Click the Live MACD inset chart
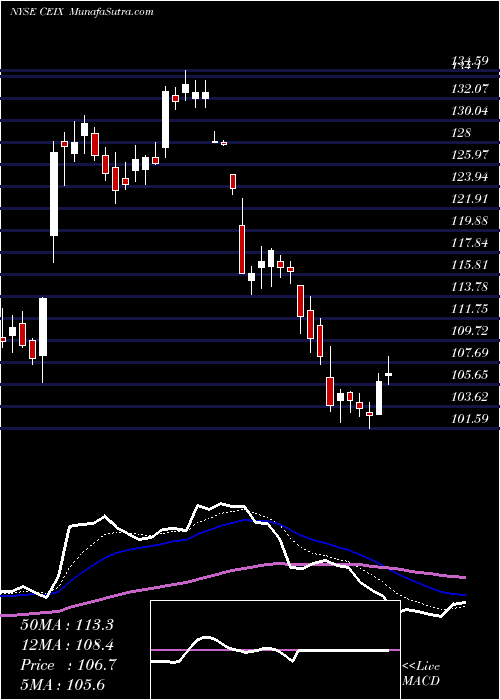This screenshot has width=500, height=700. (x=275, y=650)
